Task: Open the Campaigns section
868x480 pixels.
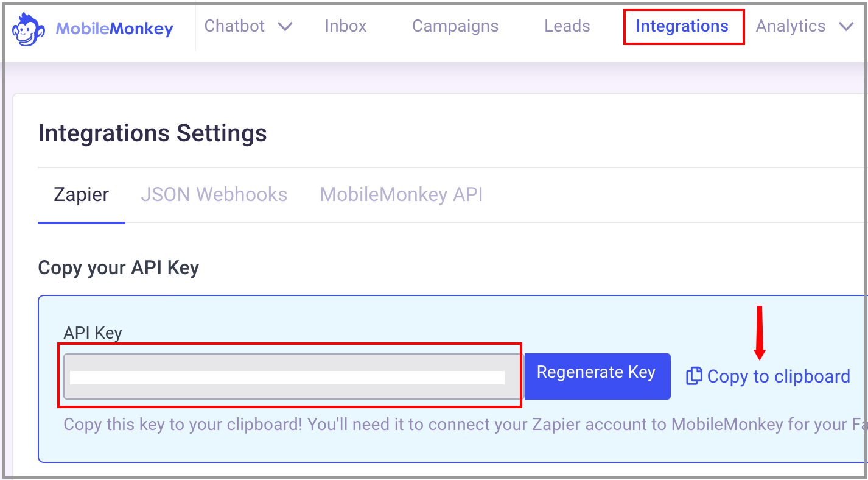Action: [455, 26]
